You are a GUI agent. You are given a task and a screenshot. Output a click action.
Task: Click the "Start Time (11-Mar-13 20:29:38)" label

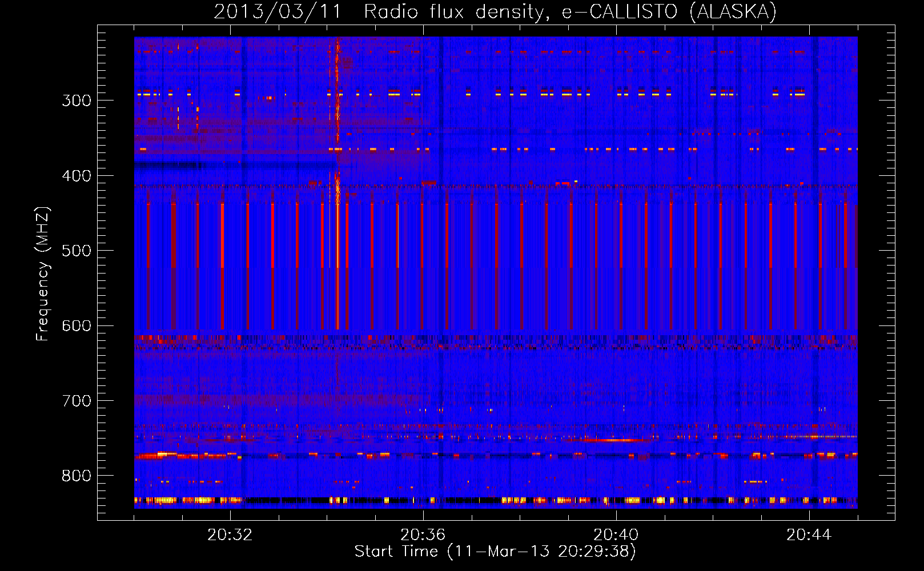click(x=495, y=552)
